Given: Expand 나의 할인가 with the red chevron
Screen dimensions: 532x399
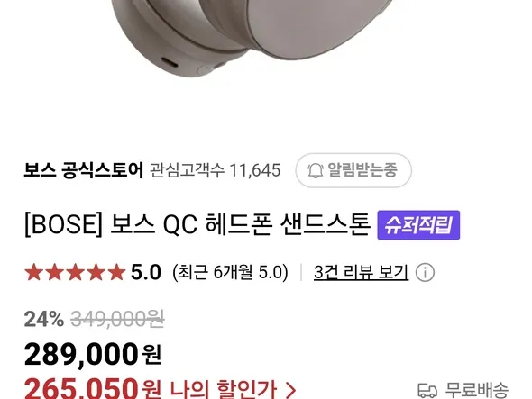Looking at the screenshot, I should 290,390.
